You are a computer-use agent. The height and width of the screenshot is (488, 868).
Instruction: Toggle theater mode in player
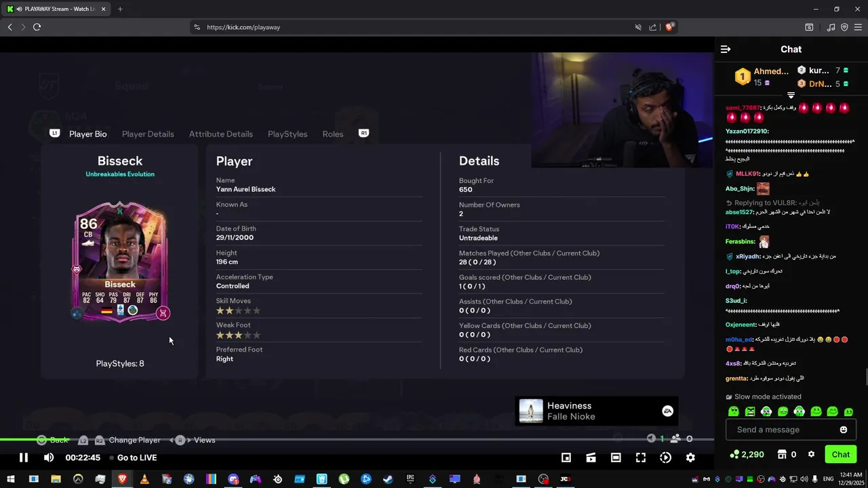click(616, 457)
